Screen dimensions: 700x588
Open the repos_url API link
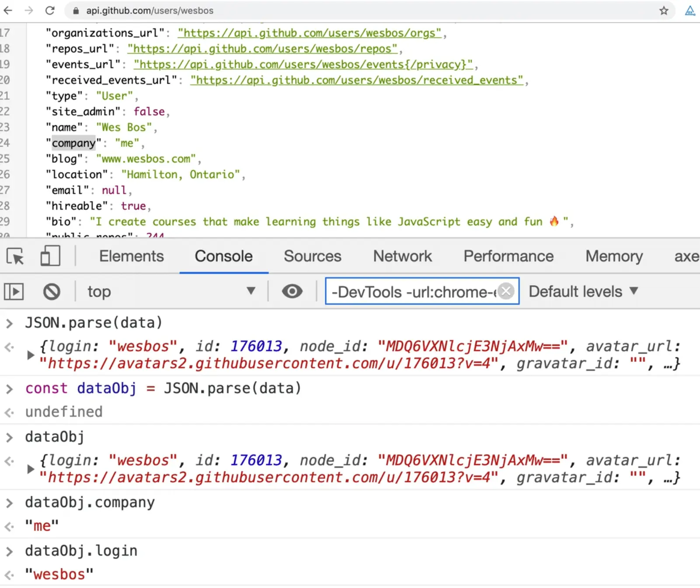click(262, 48)
